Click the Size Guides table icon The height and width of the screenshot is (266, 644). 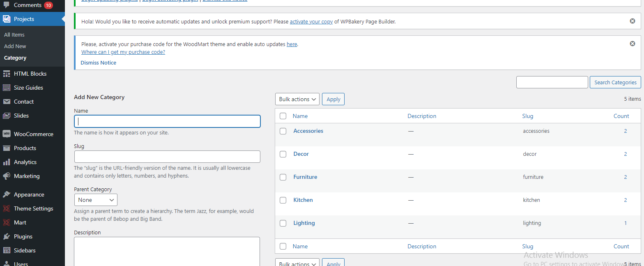(7, 88)
